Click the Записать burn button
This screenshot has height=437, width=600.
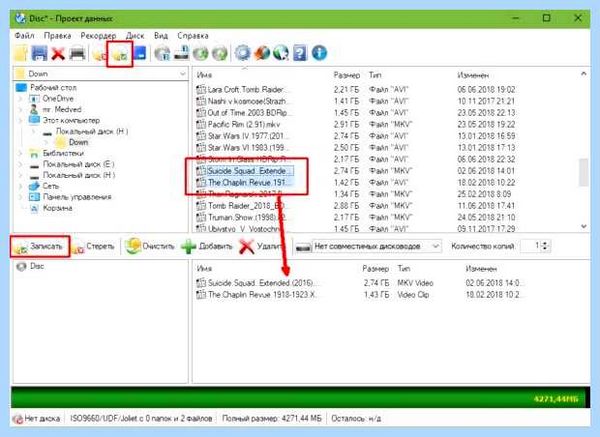[x=39, y=246]
